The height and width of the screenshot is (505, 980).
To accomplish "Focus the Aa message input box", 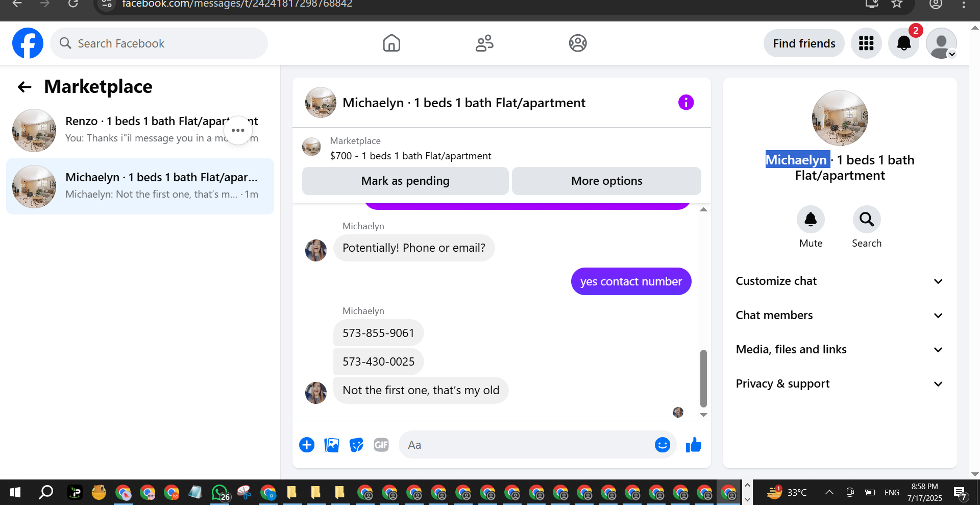I will click(526, 445).
